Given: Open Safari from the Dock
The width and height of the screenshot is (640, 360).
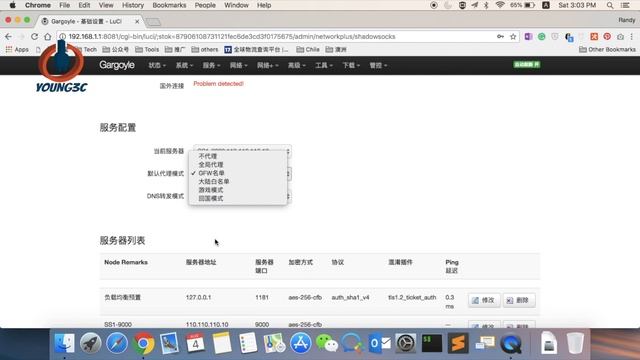Looking at the screenshot, I should [x=117, y=343].
